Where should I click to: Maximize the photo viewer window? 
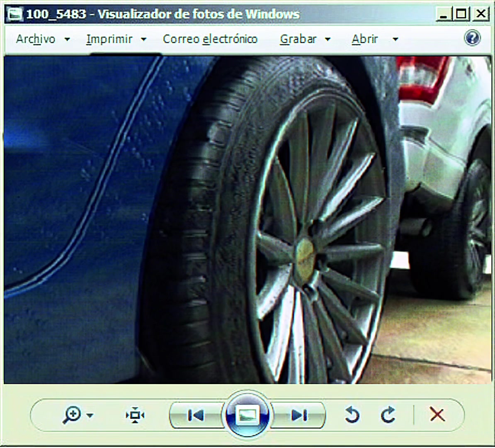click(x=461, y=14)
